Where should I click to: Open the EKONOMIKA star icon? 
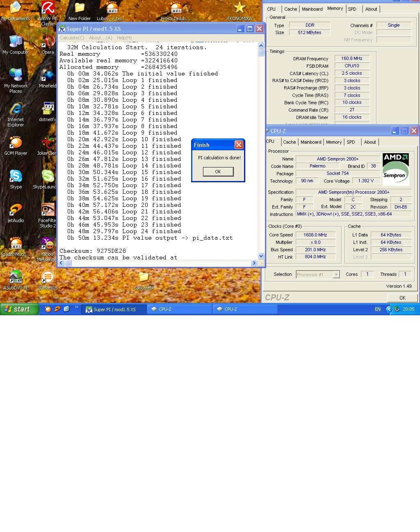(x=240, y=11)
